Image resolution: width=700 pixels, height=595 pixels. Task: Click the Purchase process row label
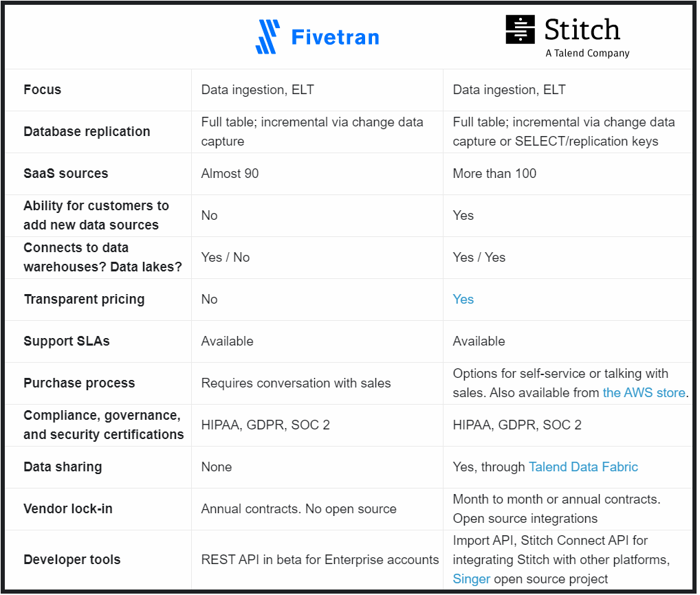(79, 383)
